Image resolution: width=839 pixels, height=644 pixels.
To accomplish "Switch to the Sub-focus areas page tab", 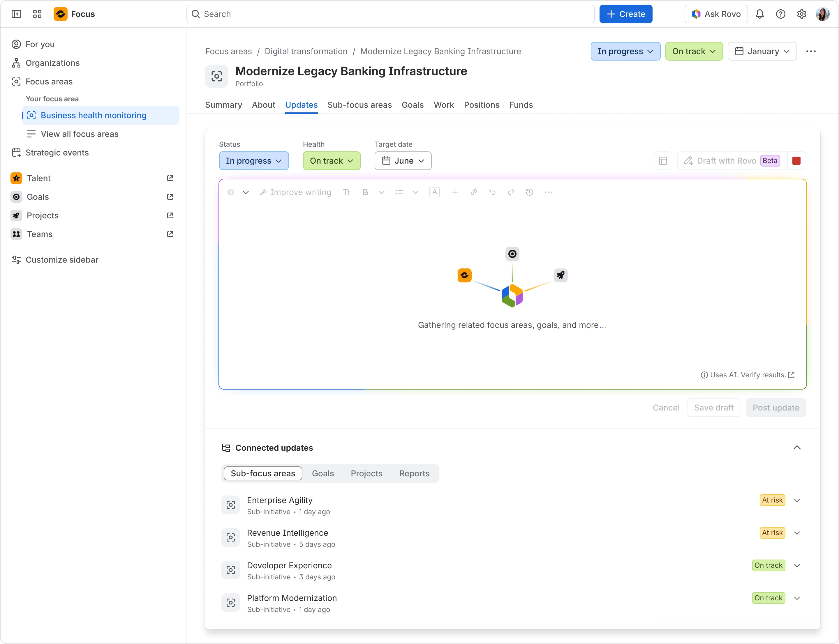I will tap(359, 105).
